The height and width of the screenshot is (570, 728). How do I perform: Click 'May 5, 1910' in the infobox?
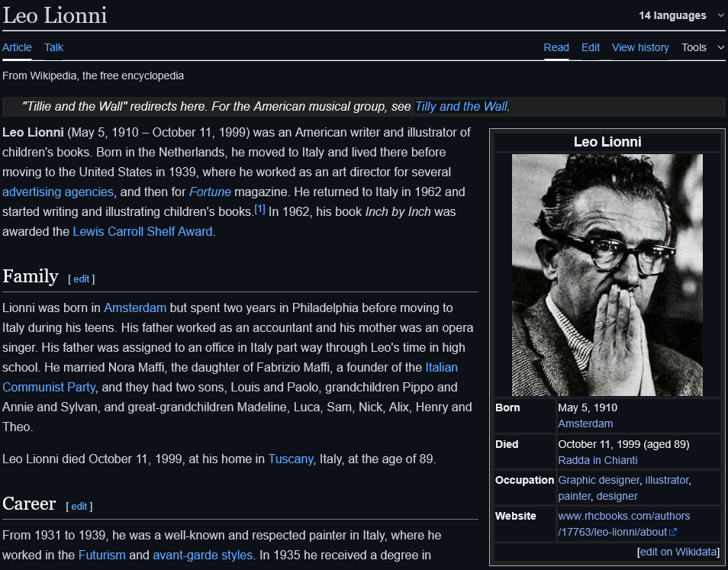(588, 407)
